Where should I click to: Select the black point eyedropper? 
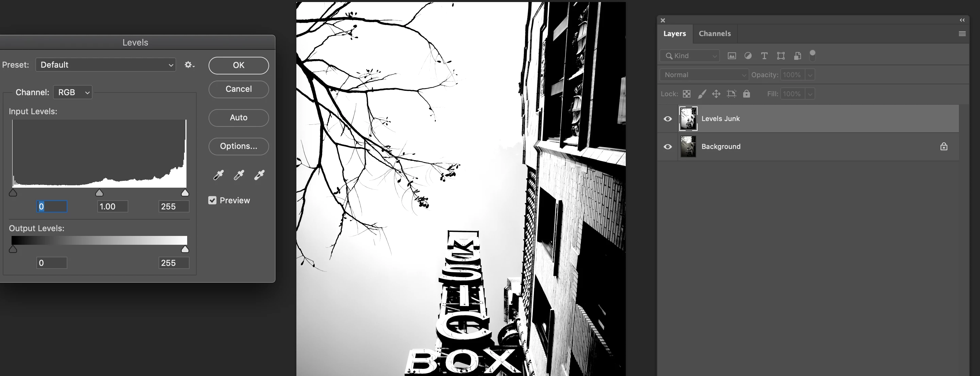click(218, 175)
